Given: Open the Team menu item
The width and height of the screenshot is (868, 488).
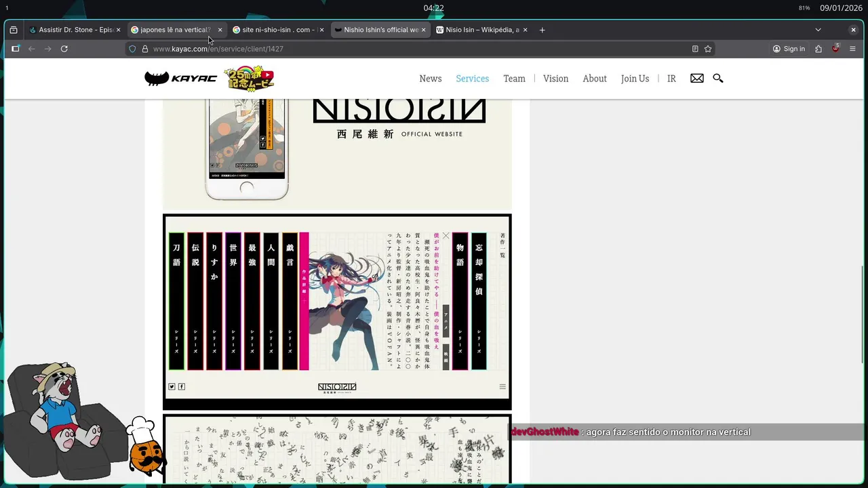Looking at the screenshot, I should [x=514, y=79].
